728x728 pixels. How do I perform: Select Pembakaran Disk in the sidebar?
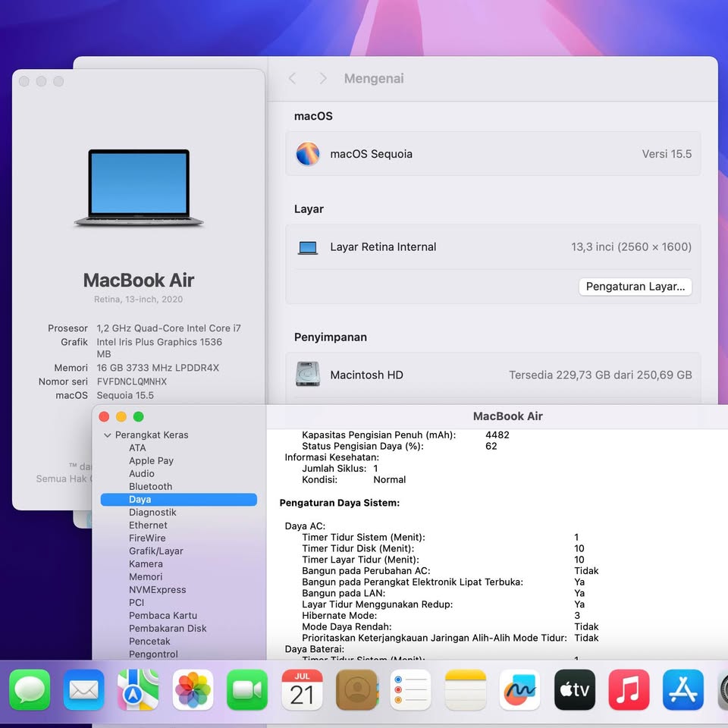(x=168, y=628)
